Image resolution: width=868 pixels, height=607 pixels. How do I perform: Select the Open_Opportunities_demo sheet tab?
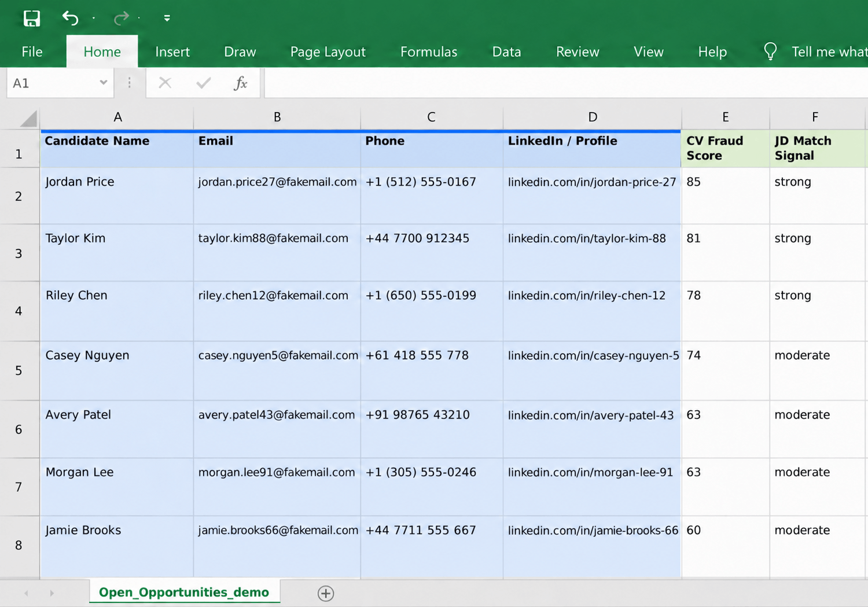point(184,592)
